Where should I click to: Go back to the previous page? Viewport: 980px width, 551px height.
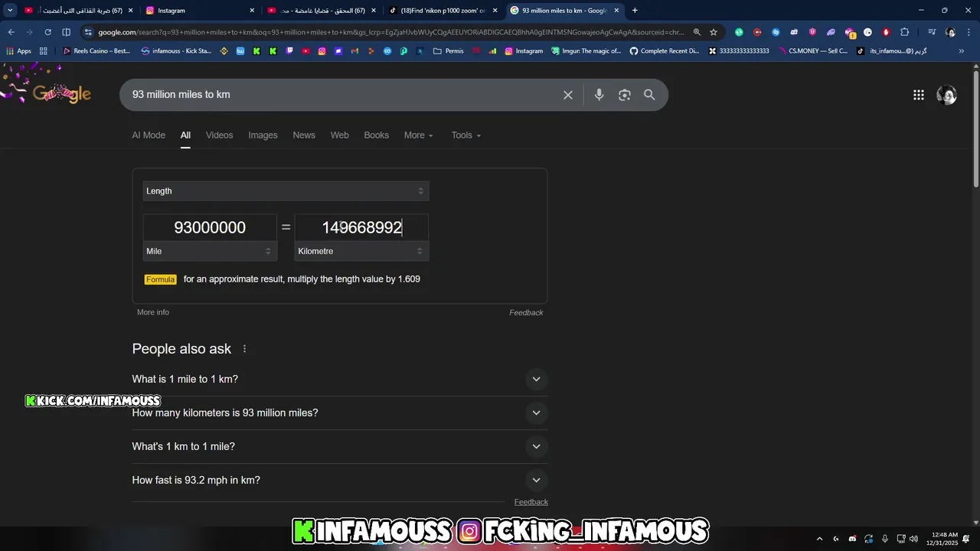[11, 32]
